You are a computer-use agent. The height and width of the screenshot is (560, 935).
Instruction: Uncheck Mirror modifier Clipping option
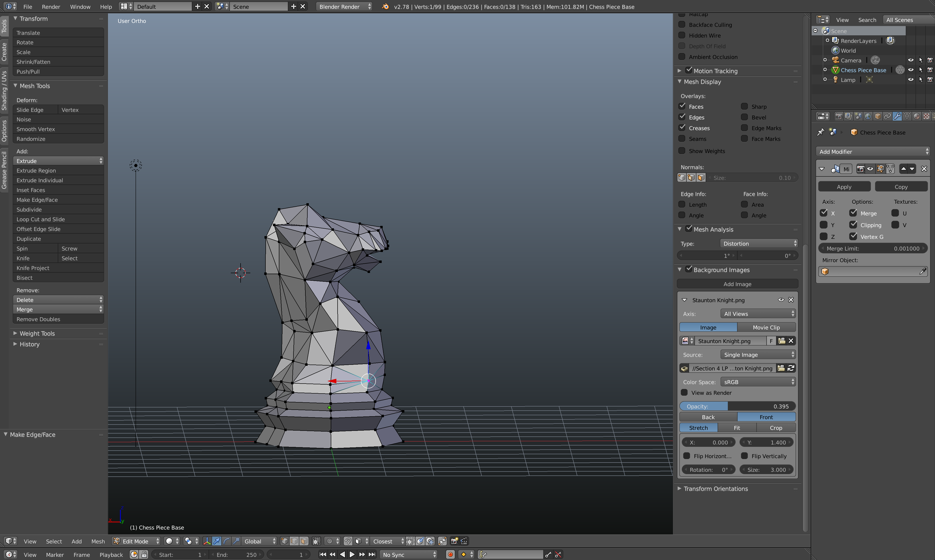(x=853, y=225)
